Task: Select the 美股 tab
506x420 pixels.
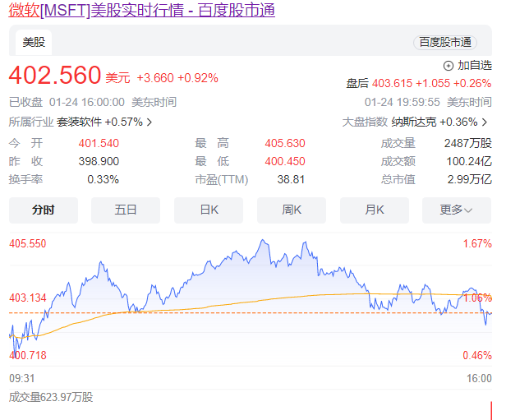Action: pyautogui.click(x=34, y=42)
